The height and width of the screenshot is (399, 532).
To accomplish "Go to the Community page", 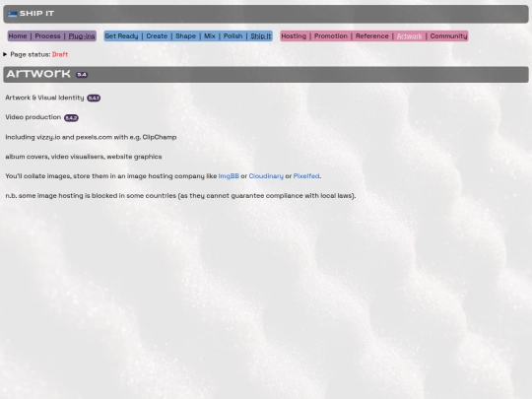I will pos(448,36).
